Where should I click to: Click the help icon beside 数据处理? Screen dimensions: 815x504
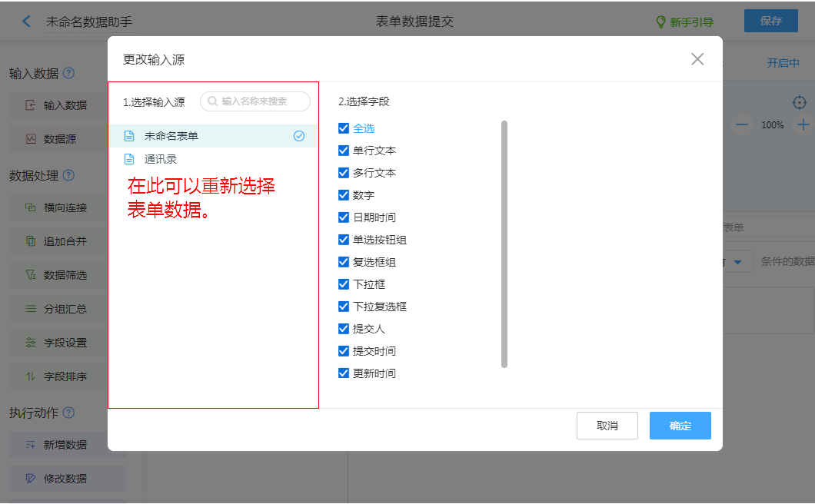(x=68, y=175)
